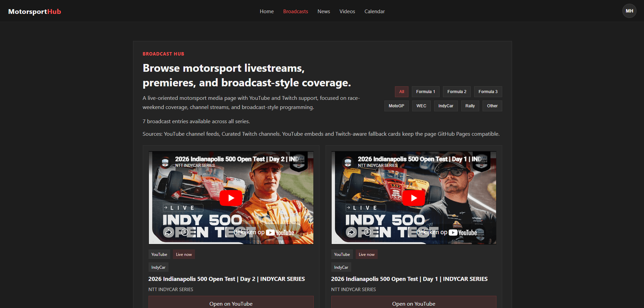The image size is (644, 308).
Task: Filter broadcasts by Formula 1
Action: 426,92
